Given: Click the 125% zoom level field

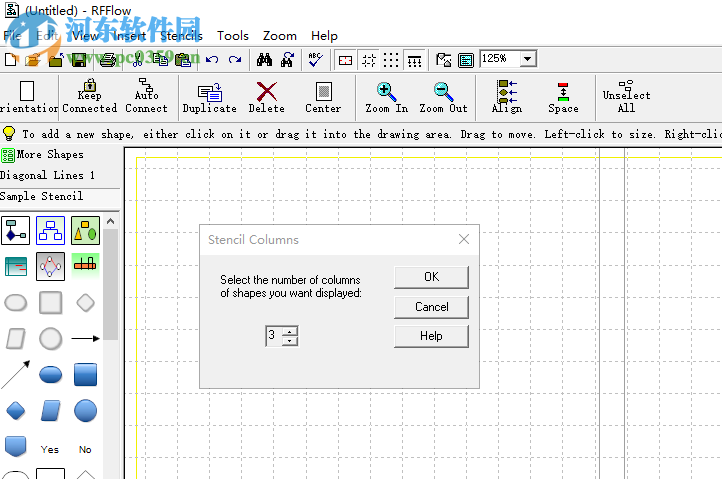Looking at the screenshot, I should [500, 58].
